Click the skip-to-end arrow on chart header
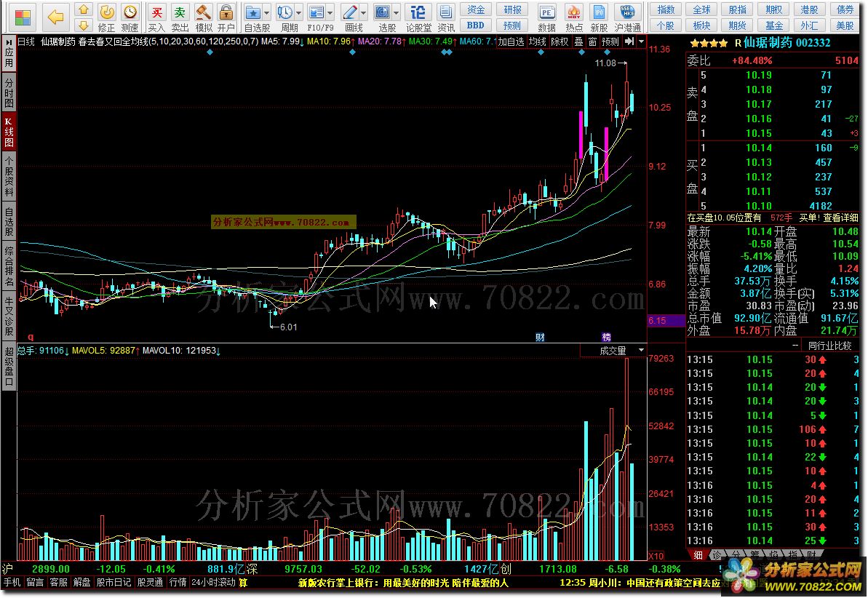Viewport: 868px width, 598px height. pos(629,41)
